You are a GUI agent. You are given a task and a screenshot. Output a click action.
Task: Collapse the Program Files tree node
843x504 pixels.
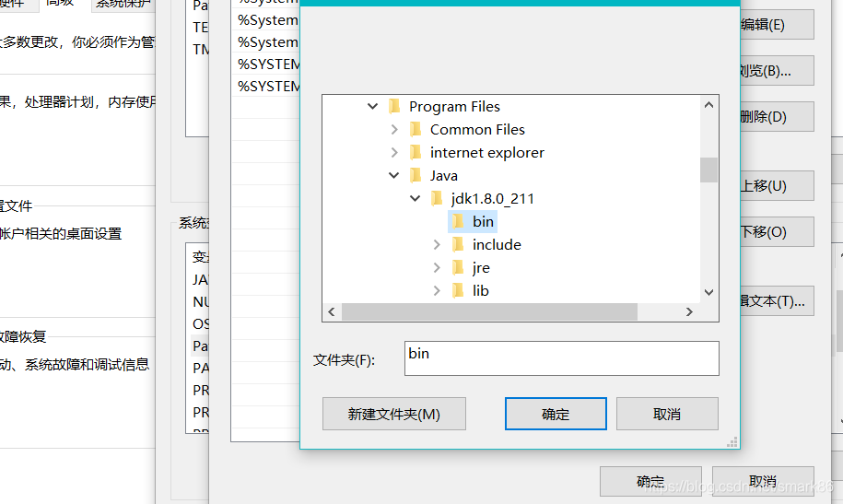coord(372,107)
